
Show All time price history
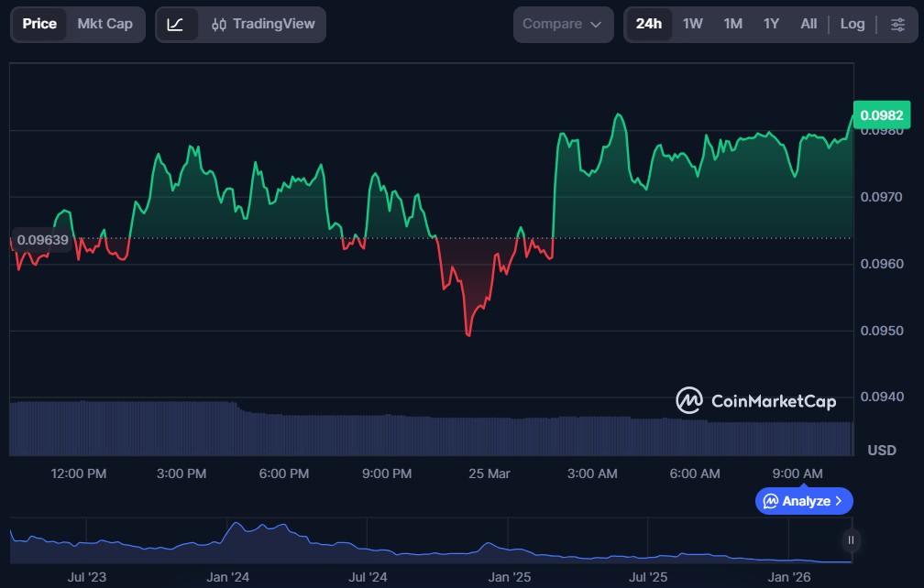coord(808,25)
